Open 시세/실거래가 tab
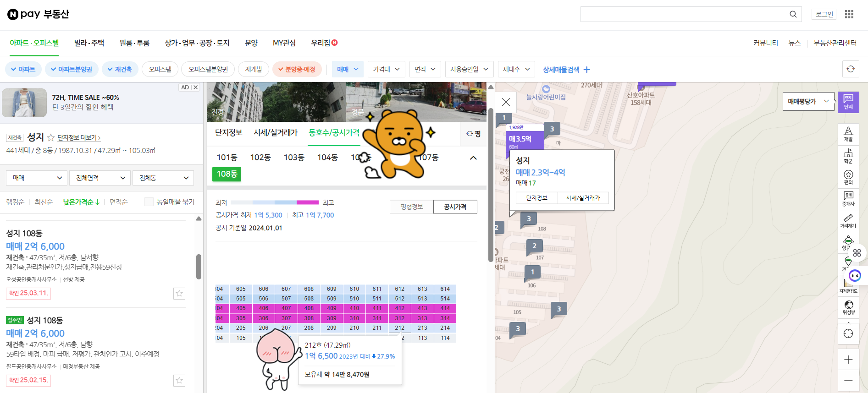The image size is (868, 393). 276,133
